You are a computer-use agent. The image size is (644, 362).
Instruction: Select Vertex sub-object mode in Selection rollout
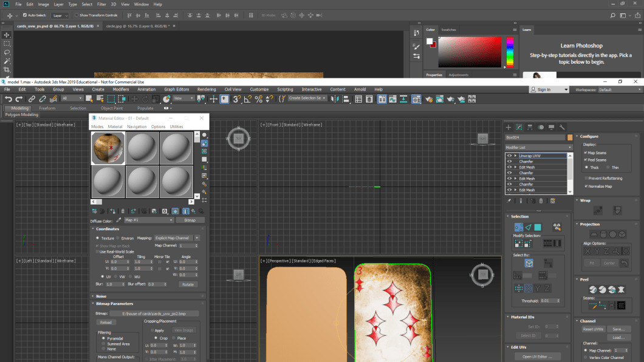[519, 227]
